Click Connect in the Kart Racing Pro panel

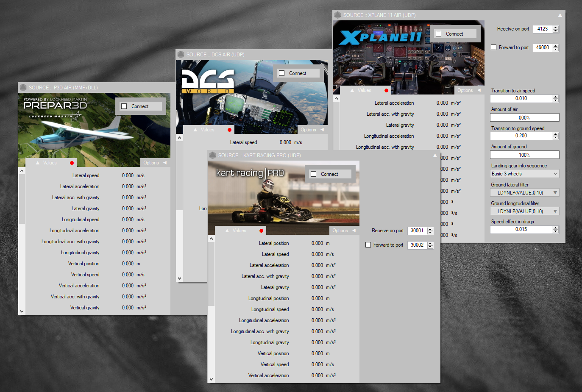click(329, 174)
